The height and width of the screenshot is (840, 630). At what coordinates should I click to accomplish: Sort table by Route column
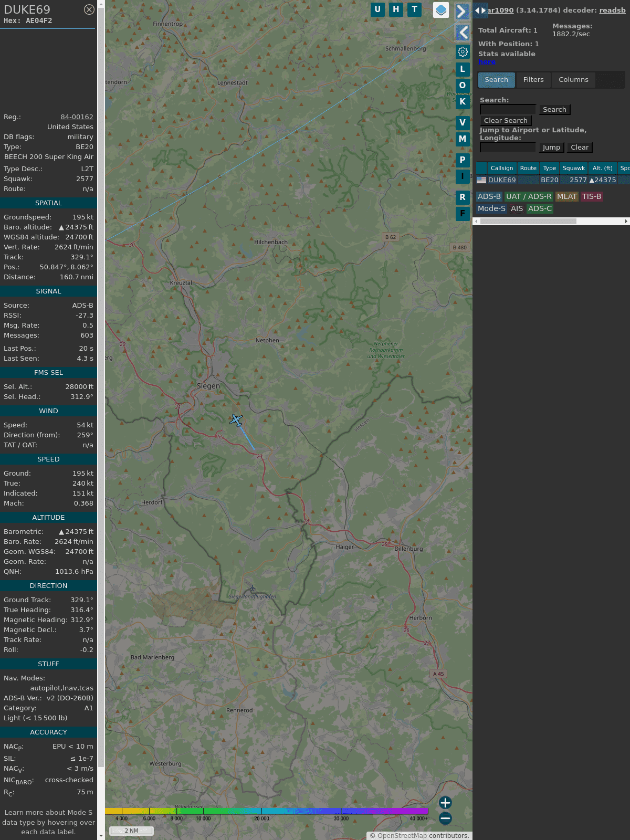tap(528, 168)
